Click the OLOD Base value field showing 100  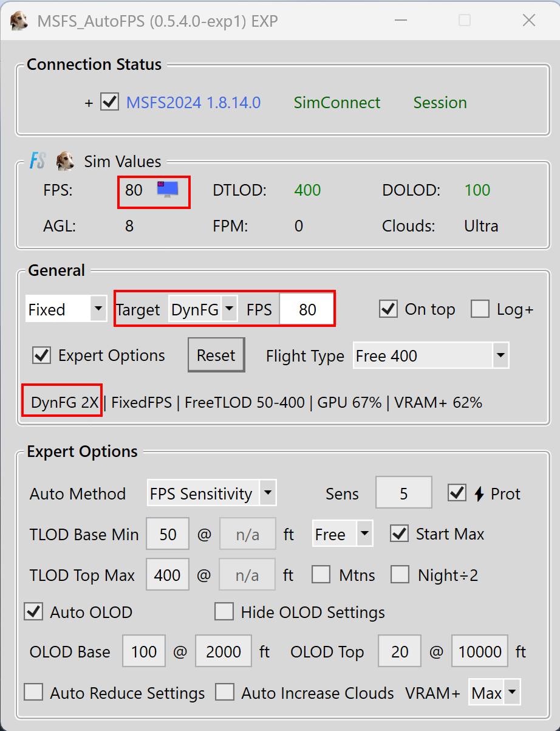tap(144, 651)
